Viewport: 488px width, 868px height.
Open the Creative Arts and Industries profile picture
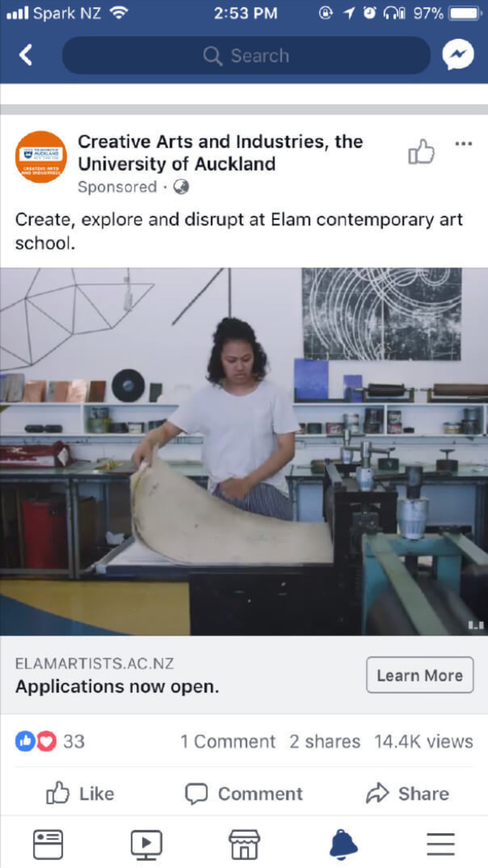click(41, 157)
